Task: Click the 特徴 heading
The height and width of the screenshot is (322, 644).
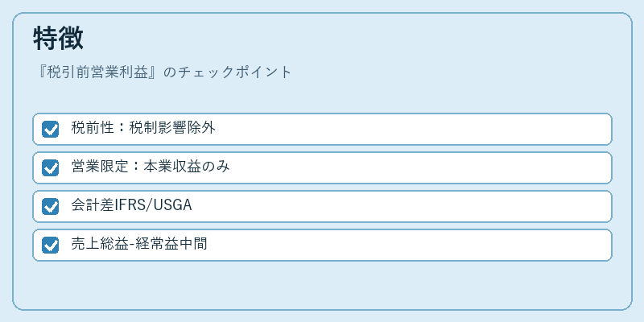Action: point(58,39)
